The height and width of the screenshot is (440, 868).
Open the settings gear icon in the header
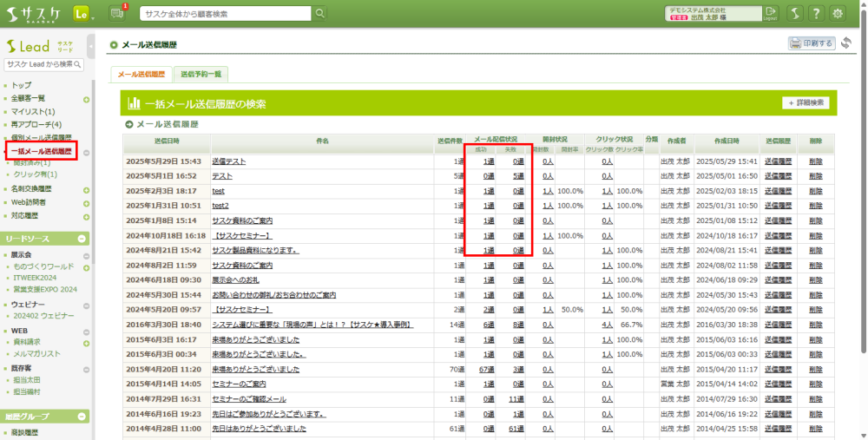click(838, 14)
